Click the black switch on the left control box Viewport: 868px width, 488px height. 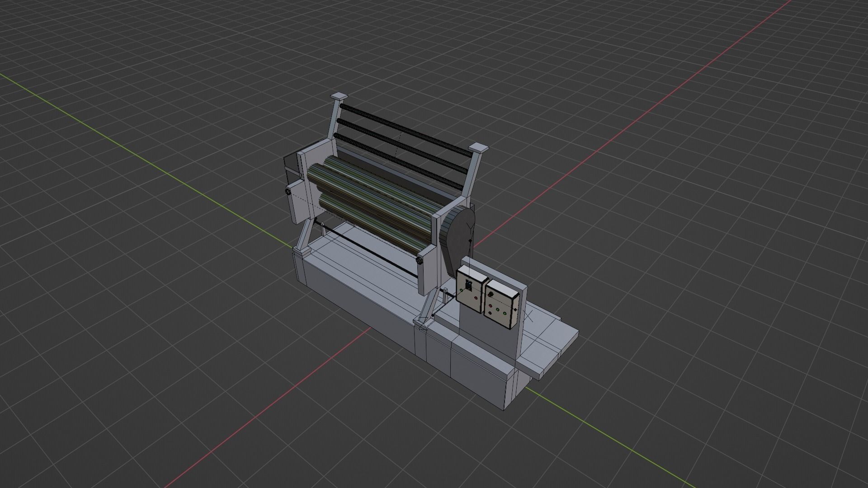coord(469,286)
